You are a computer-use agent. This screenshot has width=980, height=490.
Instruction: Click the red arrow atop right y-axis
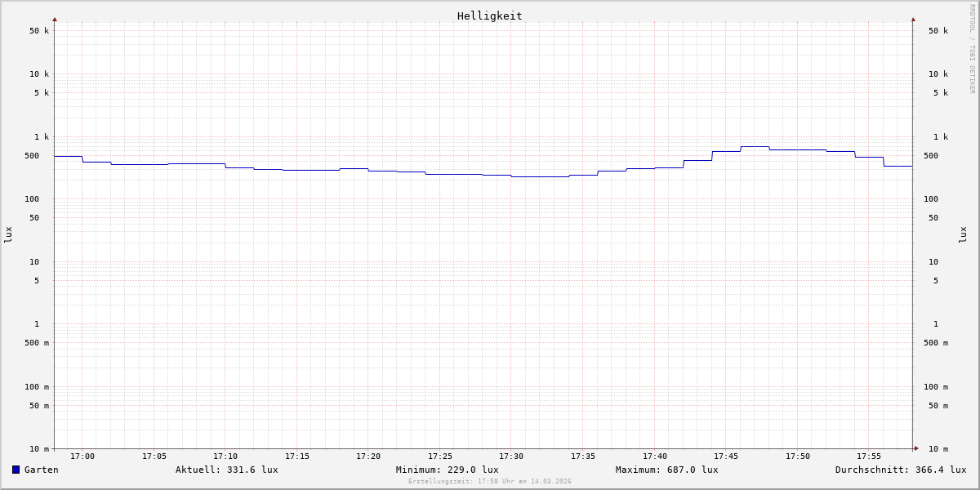pos(913,19)
